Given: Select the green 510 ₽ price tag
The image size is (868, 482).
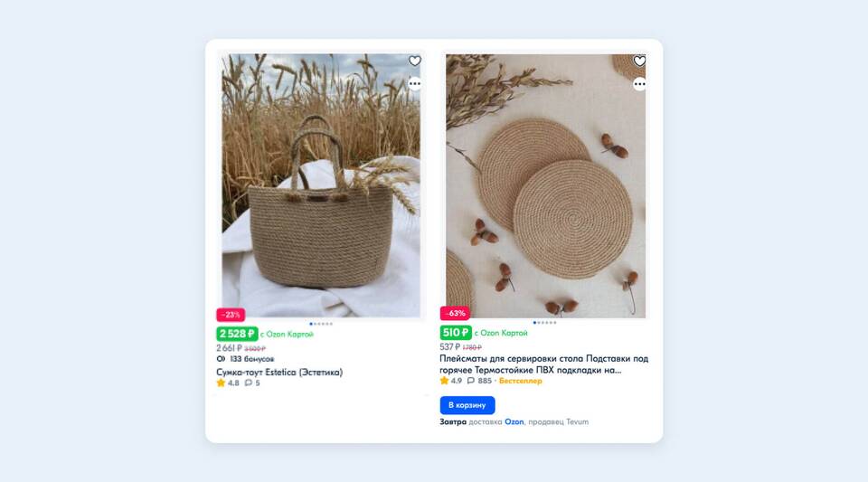Looking at the screenshot, I should point(456,333).
